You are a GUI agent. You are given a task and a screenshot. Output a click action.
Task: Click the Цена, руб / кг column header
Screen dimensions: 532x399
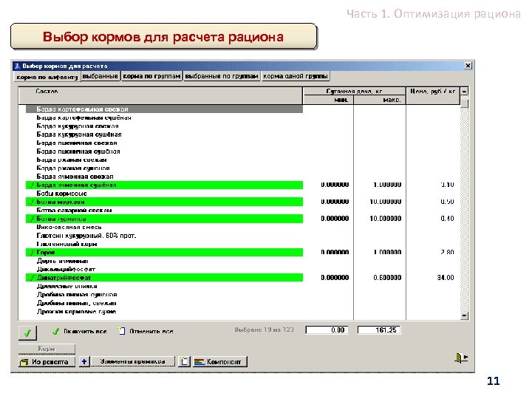[x=433, y=95]
